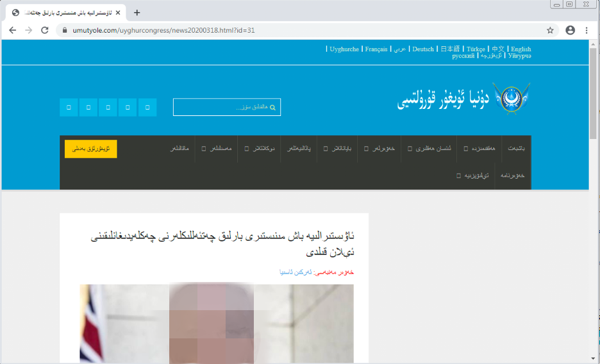Expand the تېلېۋىزىيە menu dropdown

click(472, 176)
